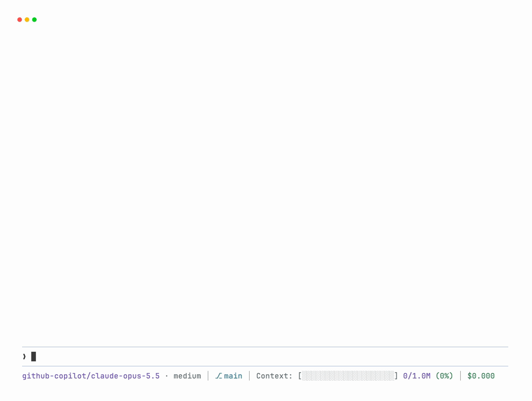Click the github-copilot/claude-opus-5.5 model label
The image size is (532, 401).
click(91, 376)
